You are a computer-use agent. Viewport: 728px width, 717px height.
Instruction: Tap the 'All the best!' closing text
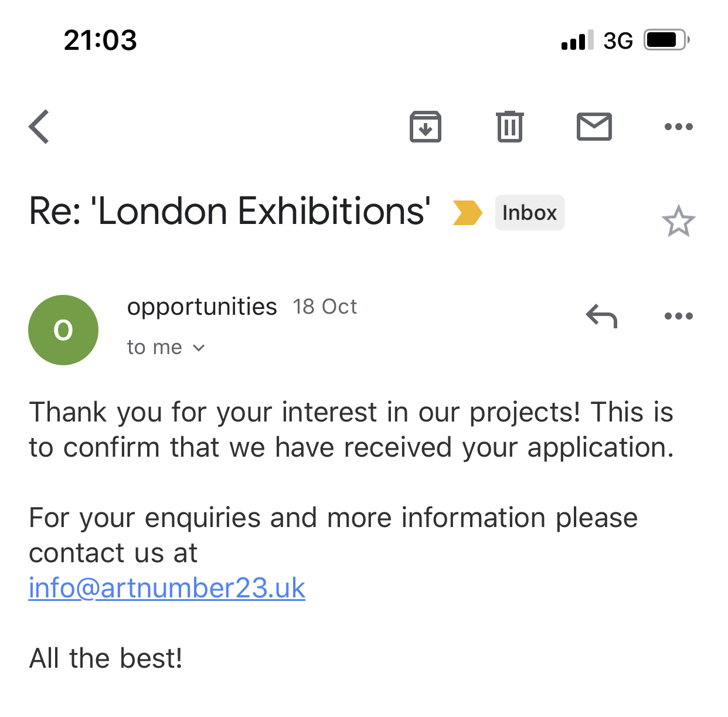(x=106, y=658)
